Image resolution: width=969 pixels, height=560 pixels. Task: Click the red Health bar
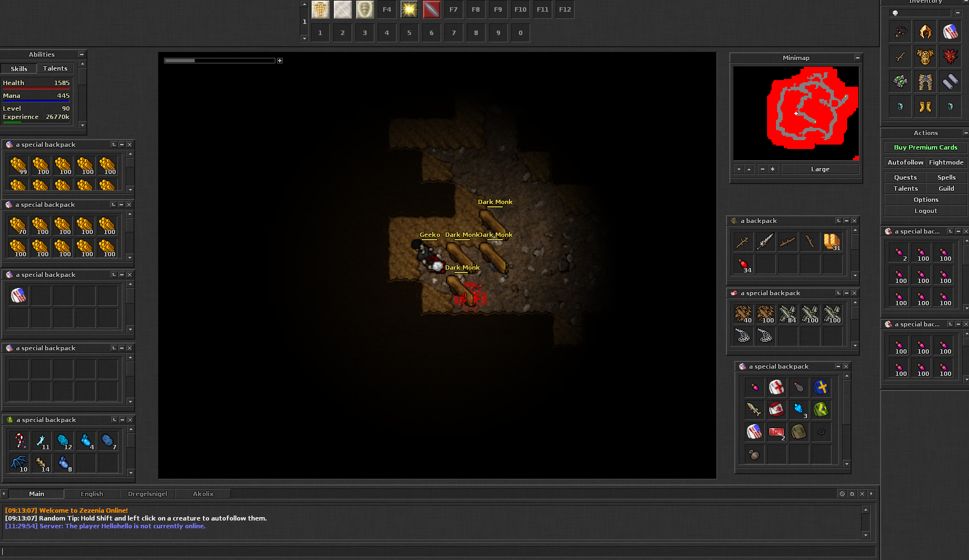click(36, 88)
